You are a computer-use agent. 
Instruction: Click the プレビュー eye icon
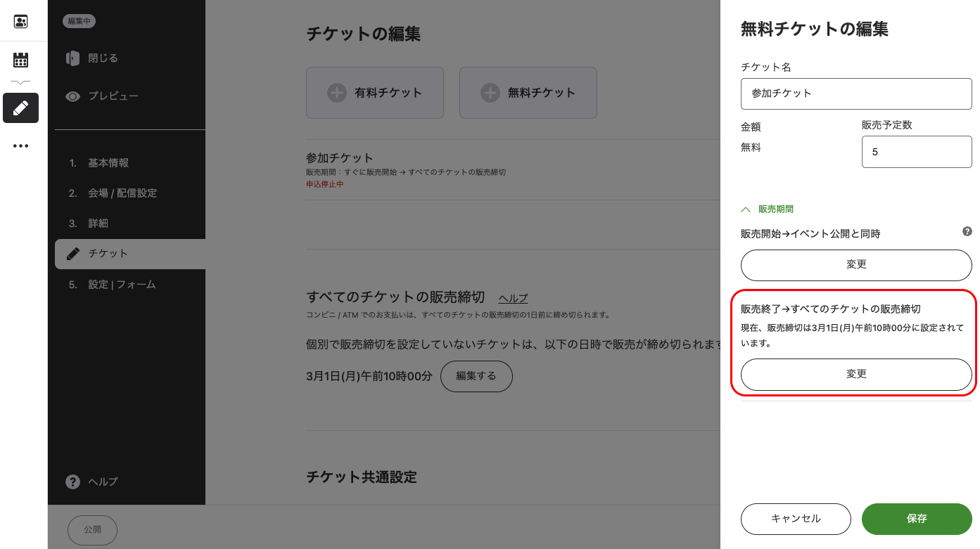[72, 96]
